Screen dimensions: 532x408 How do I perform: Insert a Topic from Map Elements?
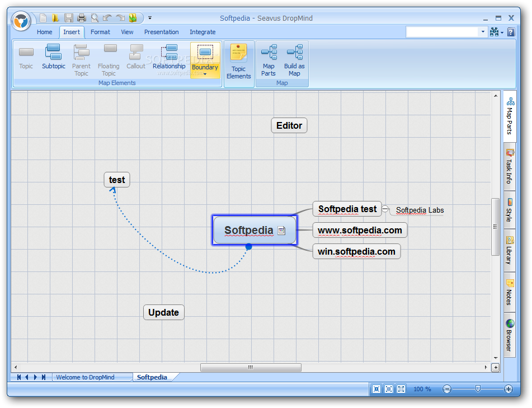26,57
